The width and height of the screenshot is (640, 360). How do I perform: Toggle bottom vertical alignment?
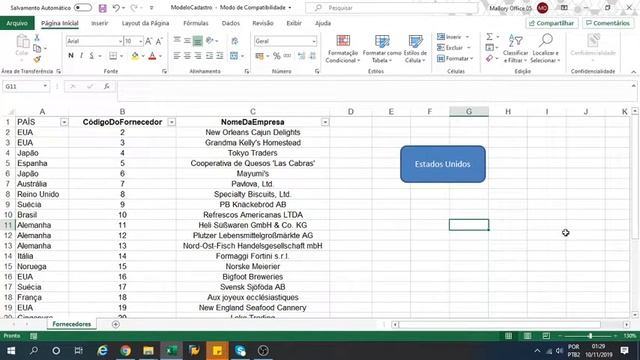(198, 41)
